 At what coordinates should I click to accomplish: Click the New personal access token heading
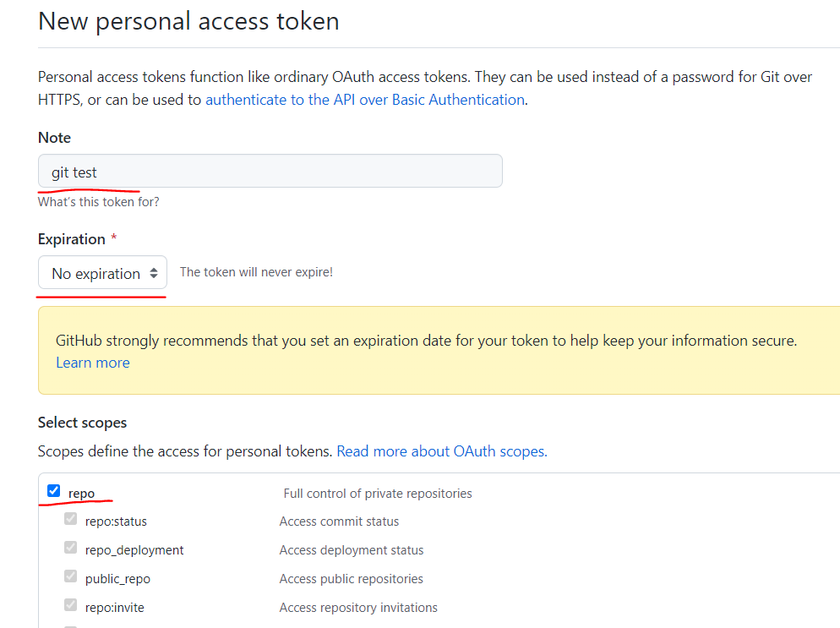pos(188,22)
